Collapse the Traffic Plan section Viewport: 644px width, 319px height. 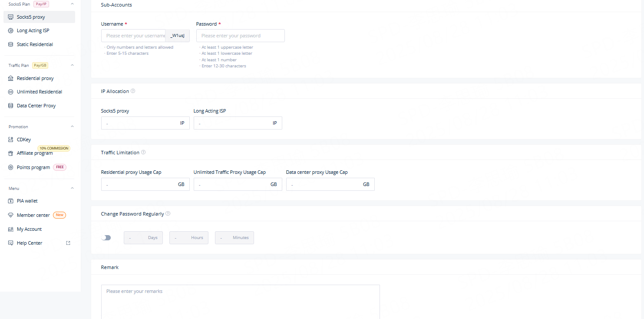coord(72,65)
